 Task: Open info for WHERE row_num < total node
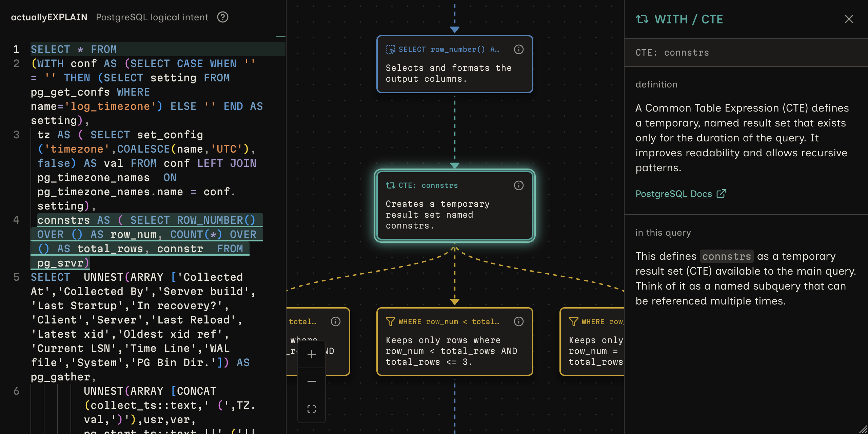(x=518, y=321)
